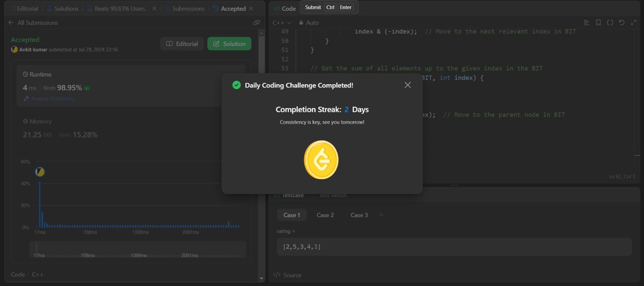Go back to All Submissions

(33, 23)
